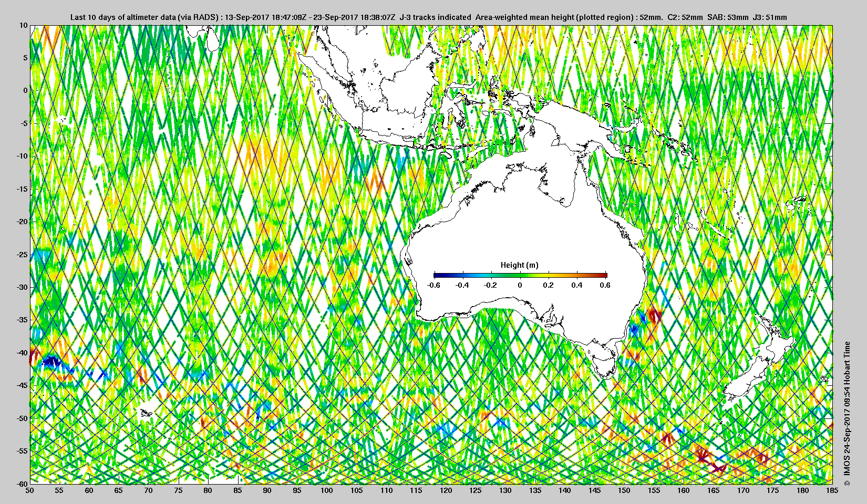Click the -0.4 colorbar label
Viewport: 867px width, 504px height.
click(x=462, y=285)
